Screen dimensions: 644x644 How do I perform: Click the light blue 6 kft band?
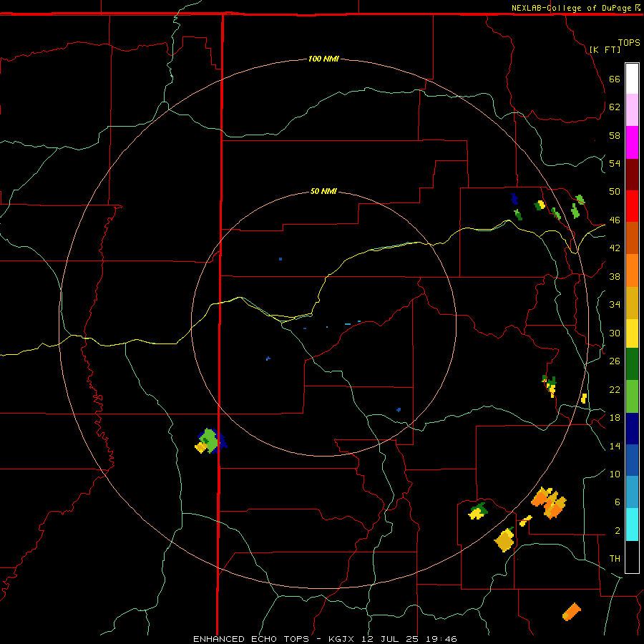point(632,492)
